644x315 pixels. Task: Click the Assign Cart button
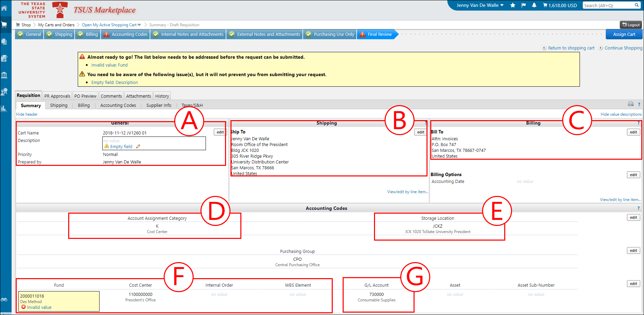tap(624, 34)
